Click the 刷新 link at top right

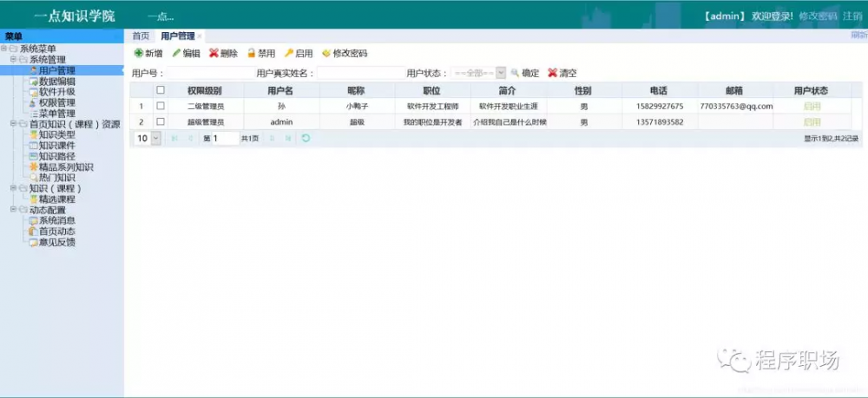pos(859,35)
